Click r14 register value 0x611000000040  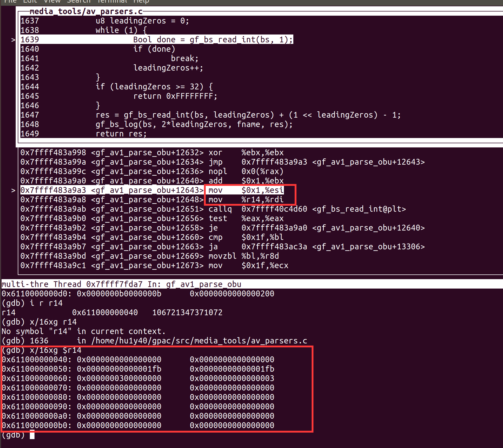coord(105,312)
